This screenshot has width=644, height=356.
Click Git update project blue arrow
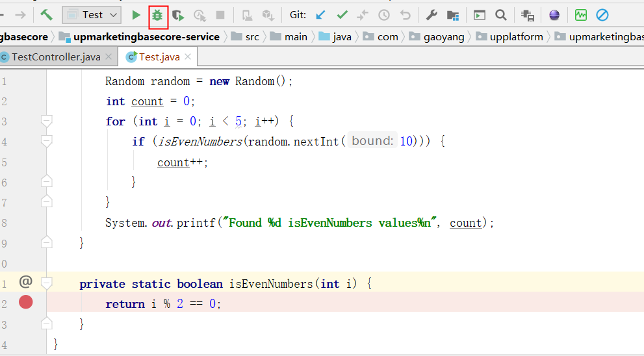320,15
